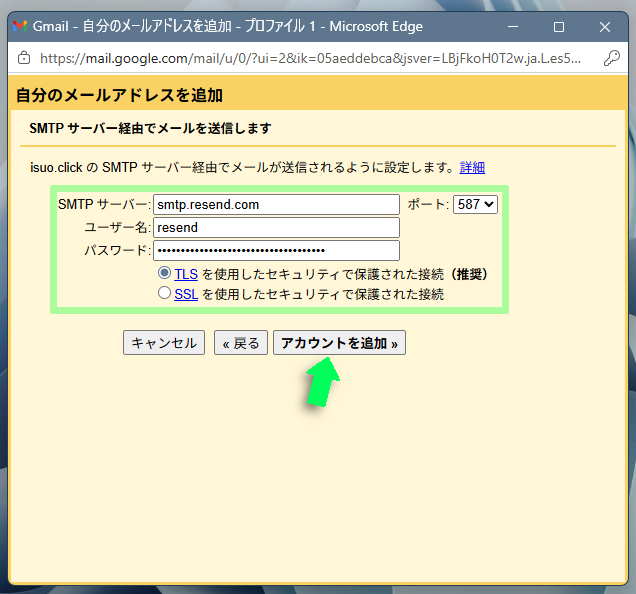Open the port 587 dropdown
This screenshot has width=636, height=594.
coord(475,204)
